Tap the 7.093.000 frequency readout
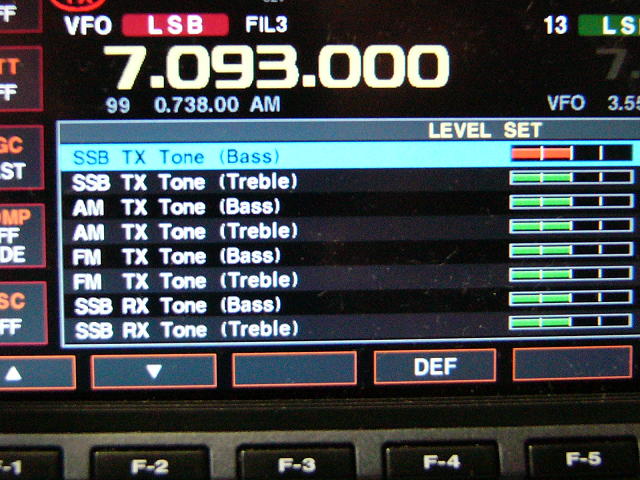 276,69
